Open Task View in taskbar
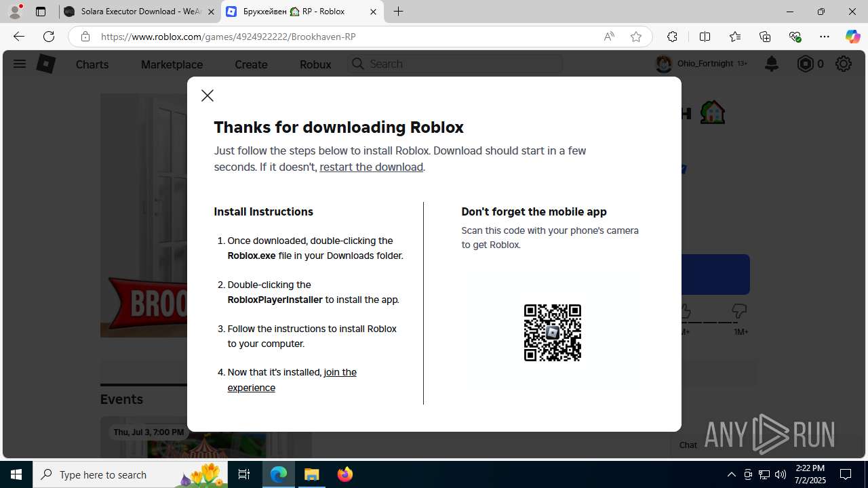 [x=244, y=474]
